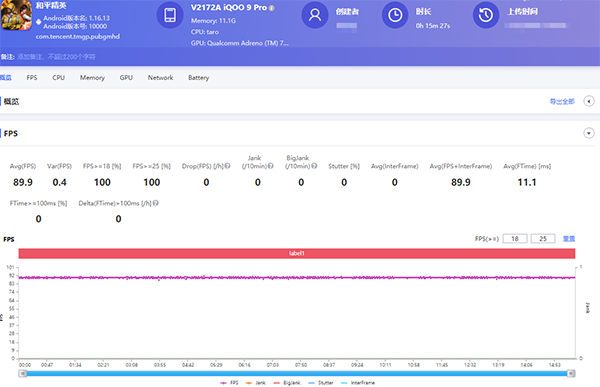Expand the overview section side arrow
600x387 pixels.
(x=589, y=101)
